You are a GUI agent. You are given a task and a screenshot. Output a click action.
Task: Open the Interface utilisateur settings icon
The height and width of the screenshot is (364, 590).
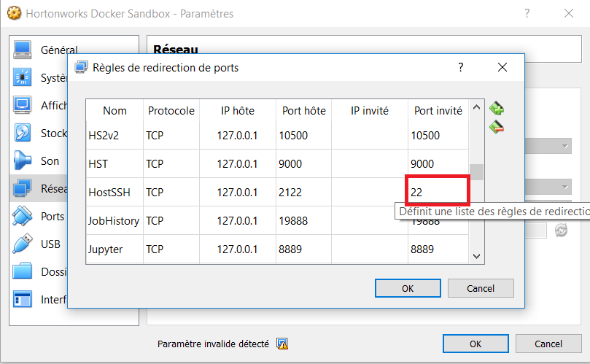(x=22, y=299)
